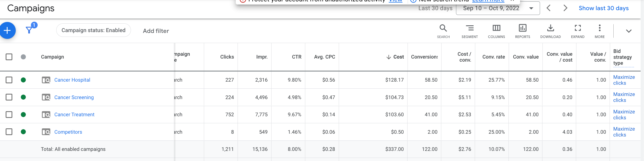Open the Reports icon

pos(522,31)
